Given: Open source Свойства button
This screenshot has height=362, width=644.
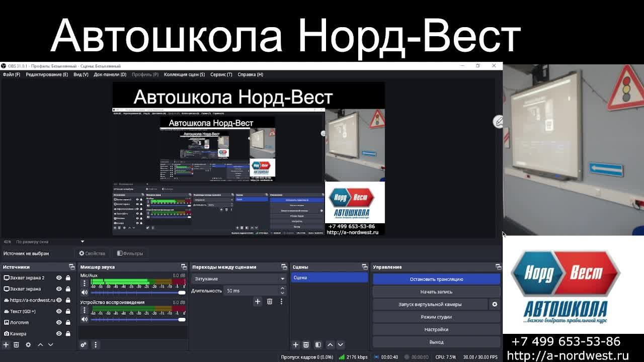Looking at the screenshot, I should point(92,253).
